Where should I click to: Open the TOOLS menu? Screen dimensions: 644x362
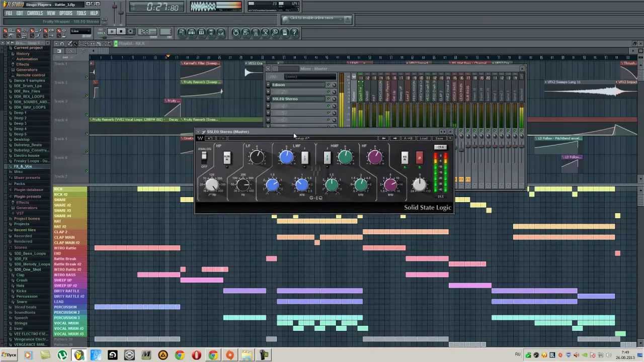coord(81,13)
